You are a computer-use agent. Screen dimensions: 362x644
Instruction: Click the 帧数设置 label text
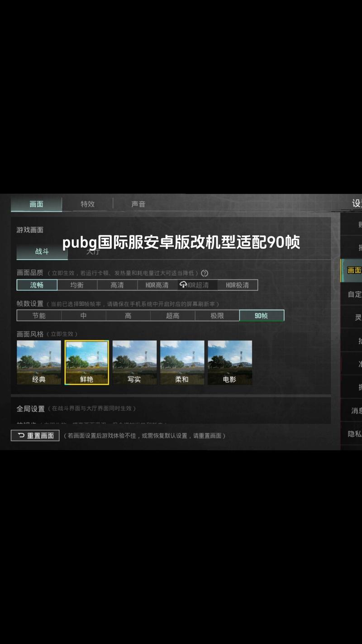click(x=30, y=303)
